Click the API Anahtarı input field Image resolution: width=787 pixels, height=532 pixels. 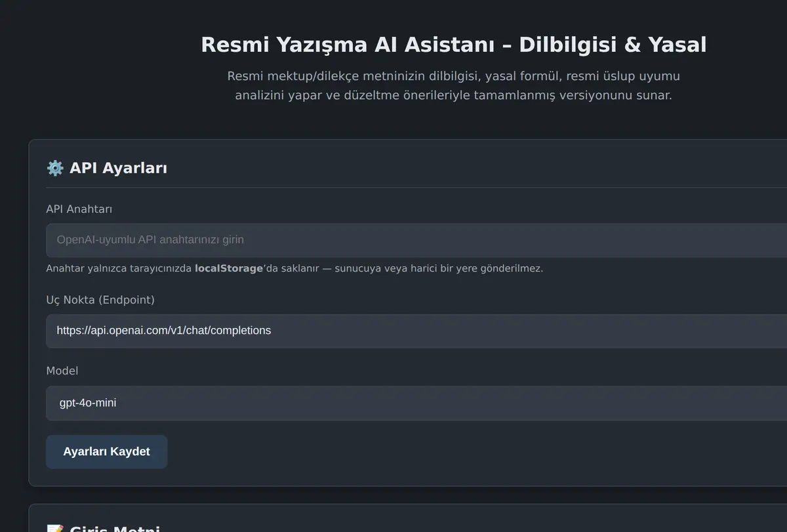[416, 240]
